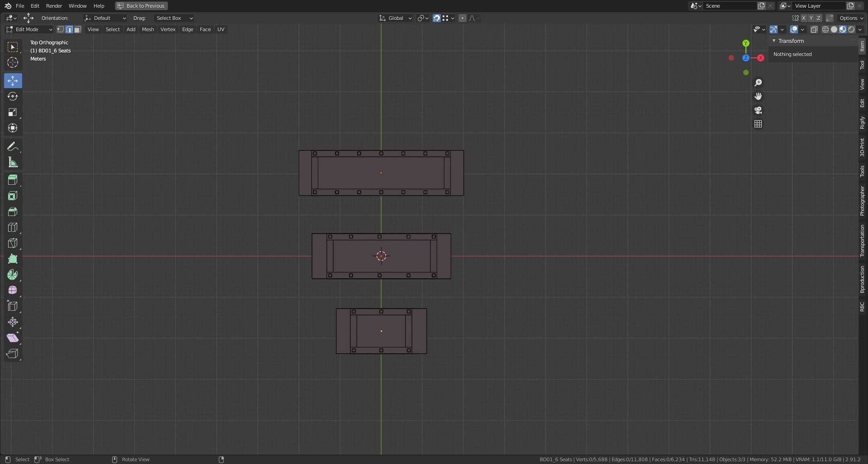Click the Scene name field
This screenshot has height=464, width=868.
730,6
